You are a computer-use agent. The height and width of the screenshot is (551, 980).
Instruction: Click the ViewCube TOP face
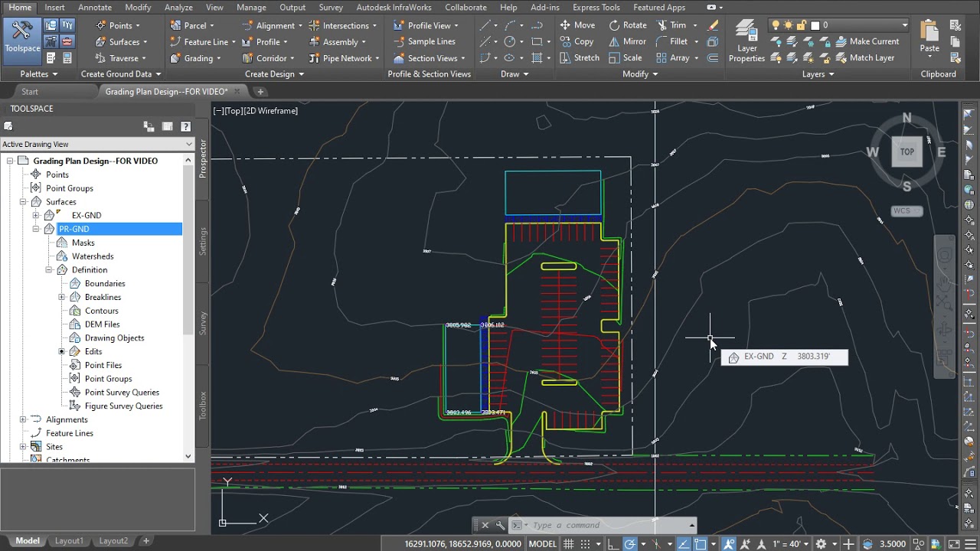coord(907,152)
